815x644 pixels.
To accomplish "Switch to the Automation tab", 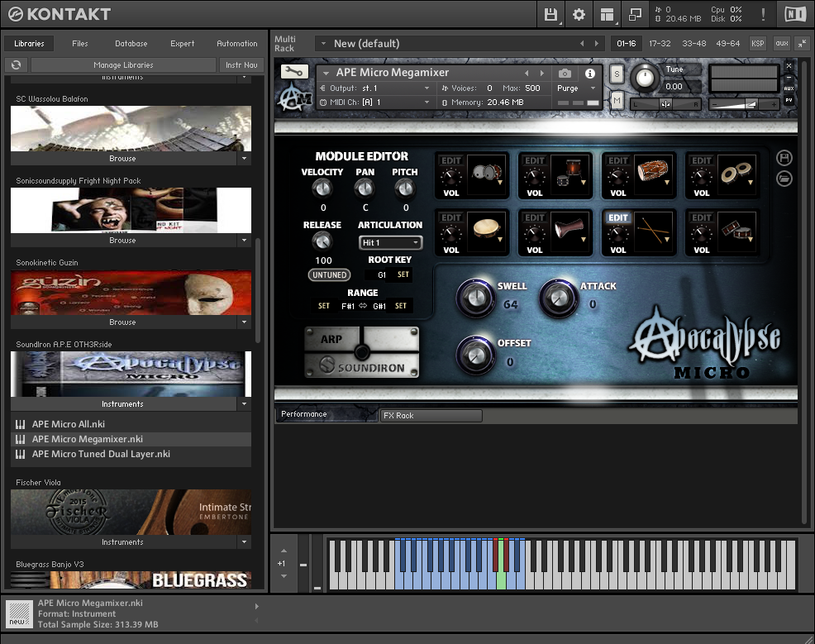I will [x=237, y=44].
